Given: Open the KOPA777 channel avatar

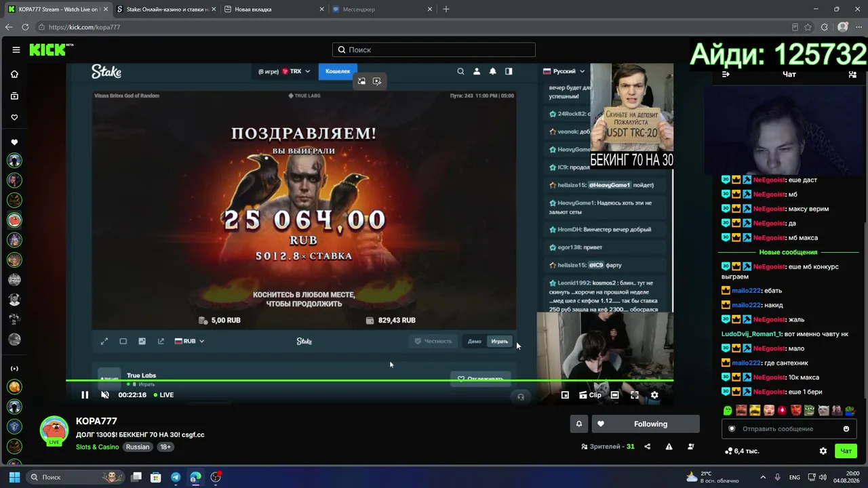Looking at the screenshot, I should point(54,430).
